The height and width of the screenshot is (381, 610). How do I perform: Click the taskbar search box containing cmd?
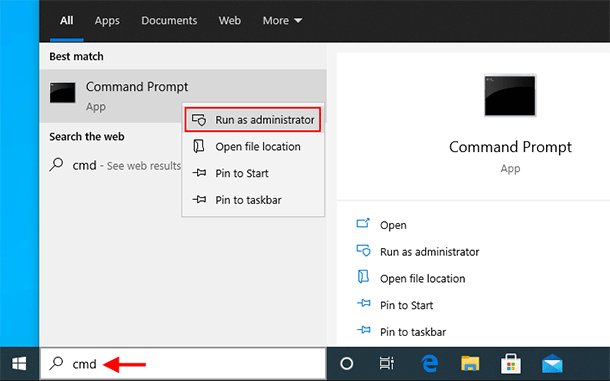183,364
